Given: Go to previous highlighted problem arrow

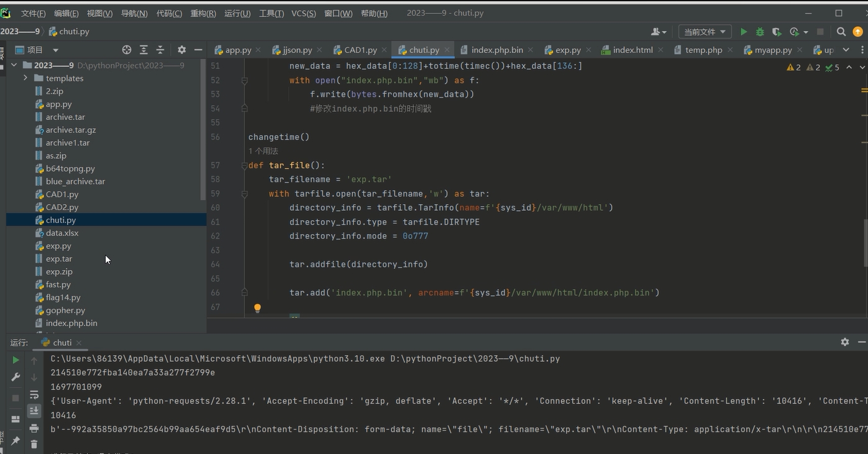Looking at the screenshot, I should click(x=849, y=67).
